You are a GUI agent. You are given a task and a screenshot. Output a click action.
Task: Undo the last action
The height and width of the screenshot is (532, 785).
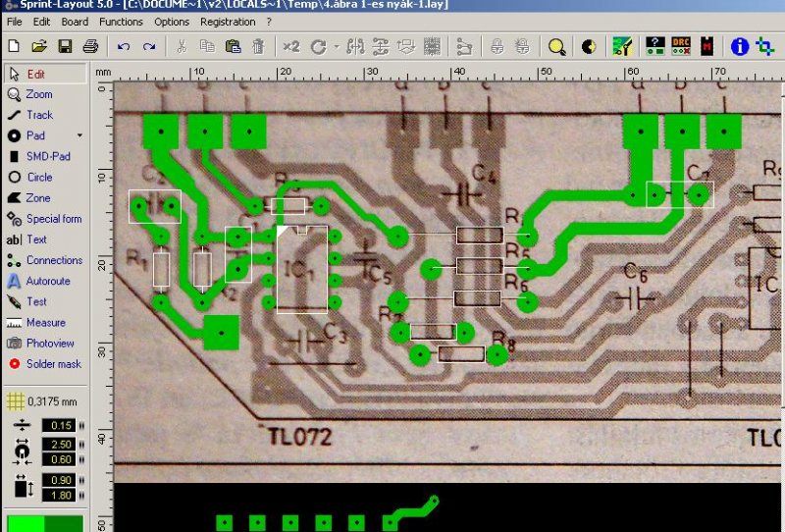click(124, 46)
